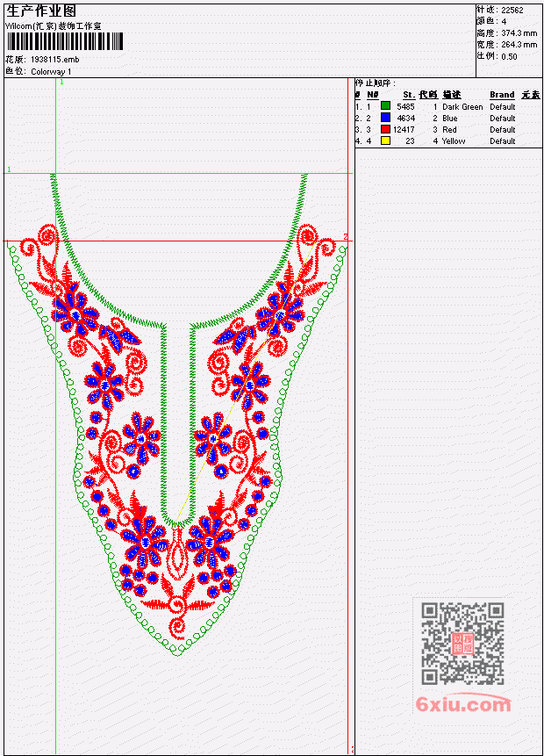Click the title "生产作业图"

[41, 11]
